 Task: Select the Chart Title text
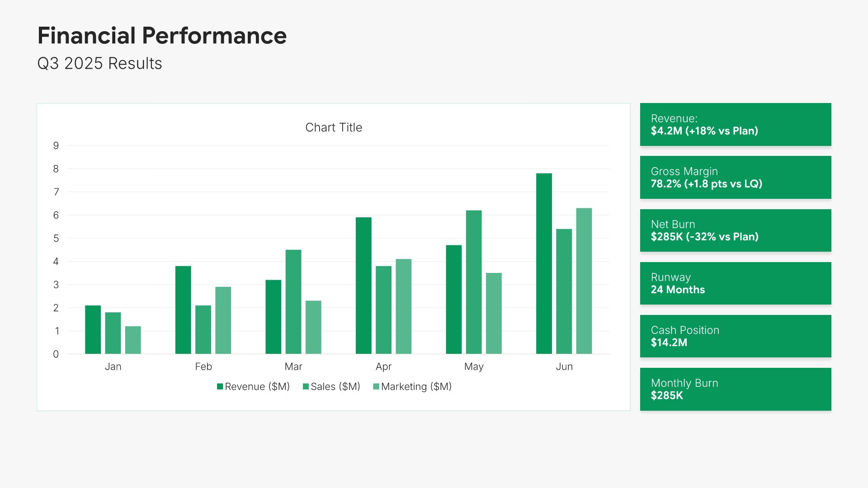tap(334, 127)
